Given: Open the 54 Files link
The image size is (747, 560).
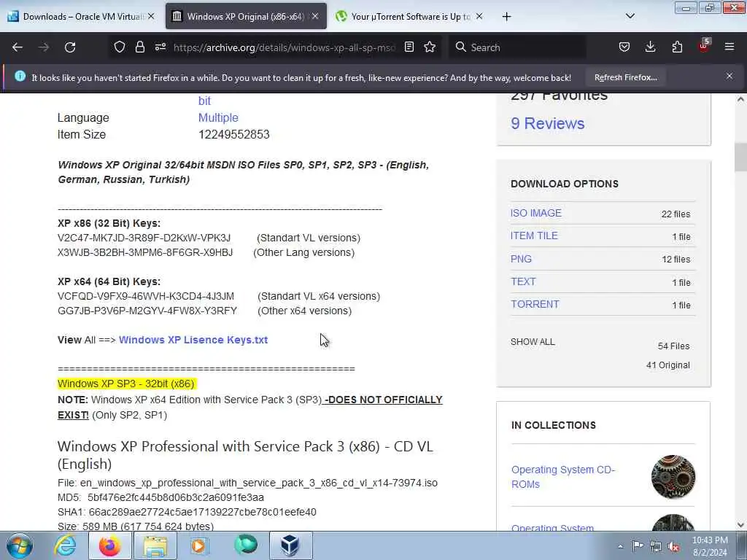Looking at the screenshot, I should click(673, 346).
